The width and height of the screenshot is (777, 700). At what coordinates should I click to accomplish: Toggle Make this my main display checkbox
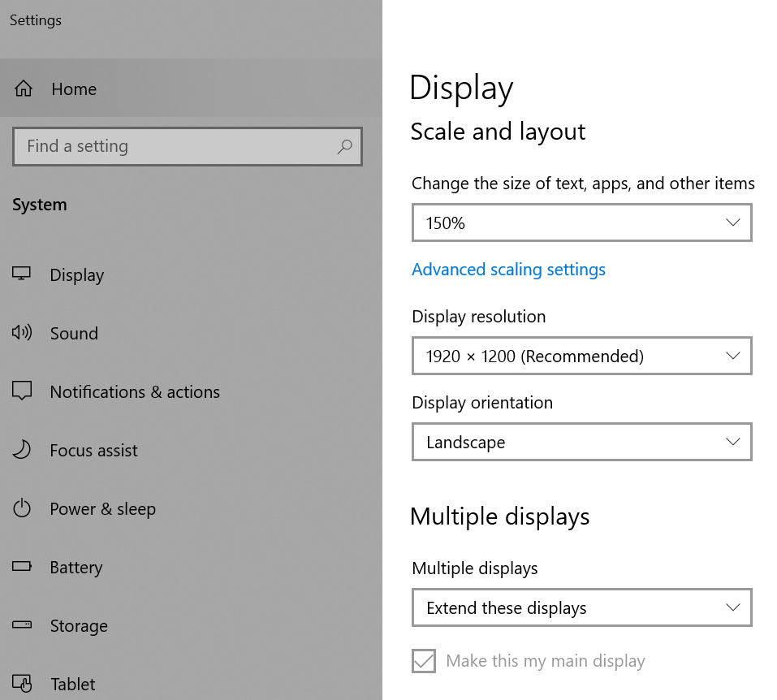[x=424, y=661]
